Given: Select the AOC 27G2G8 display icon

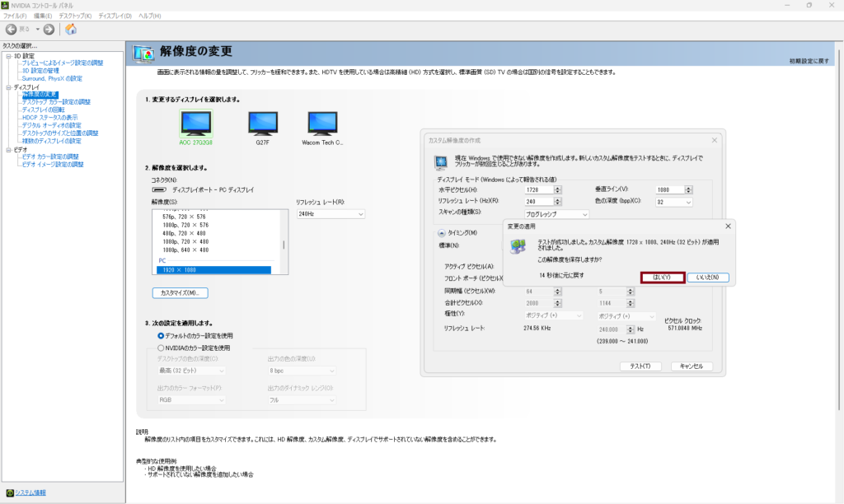Looking at the screenshot, I should click(195, 124).
